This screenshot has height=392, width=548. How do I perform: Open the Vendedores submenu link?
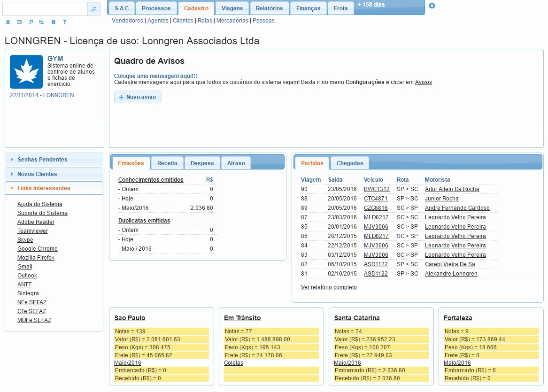(x=128, y=21)
